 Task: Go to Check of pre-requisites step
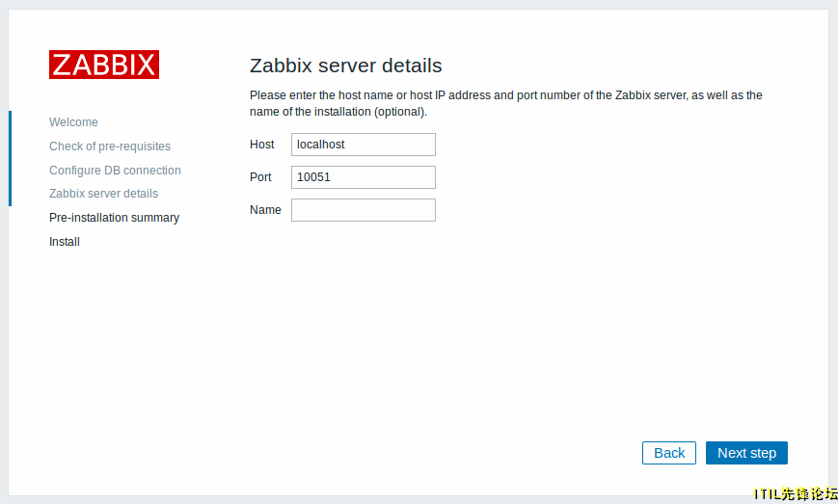(110, 146)
